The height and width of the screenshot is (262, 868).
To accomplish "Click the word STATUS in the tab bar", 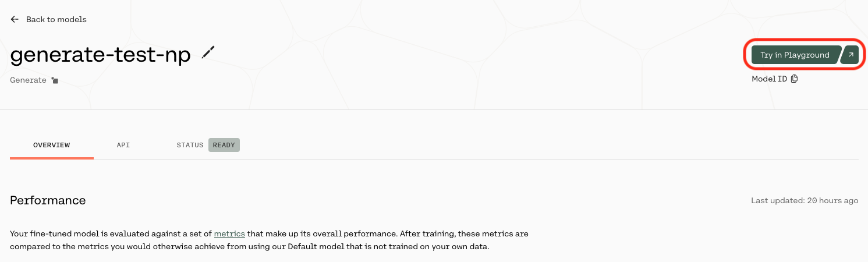I will (x=190, y=145).
